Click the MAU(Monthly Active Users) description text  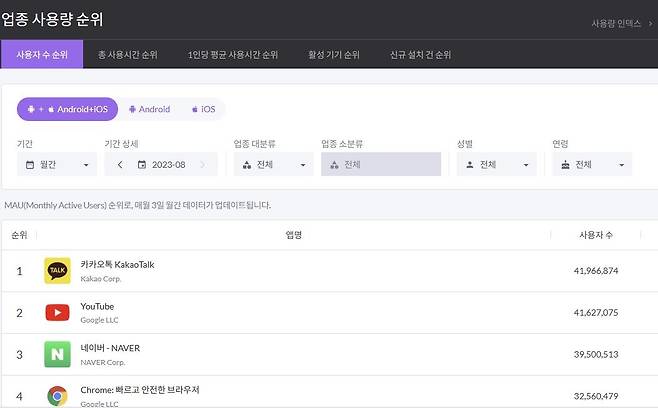[138, 205]
